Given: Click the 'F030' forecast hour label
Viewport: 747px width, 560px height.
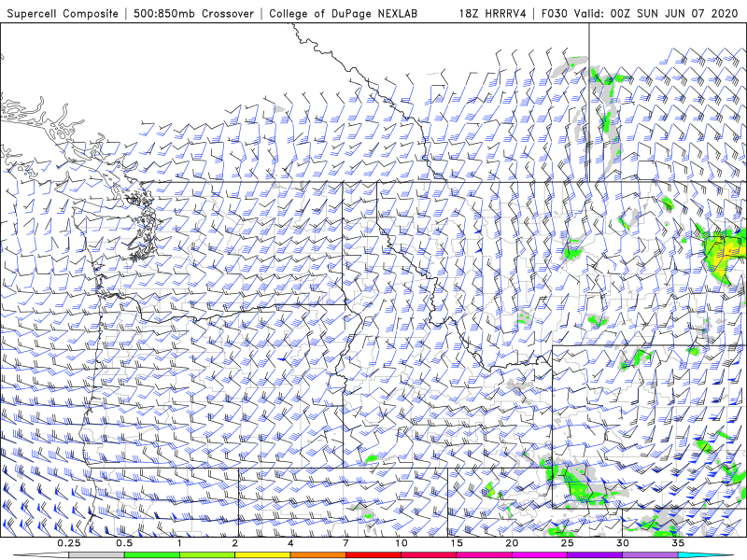Looking at the screenshot, I should tap(555, 13).
